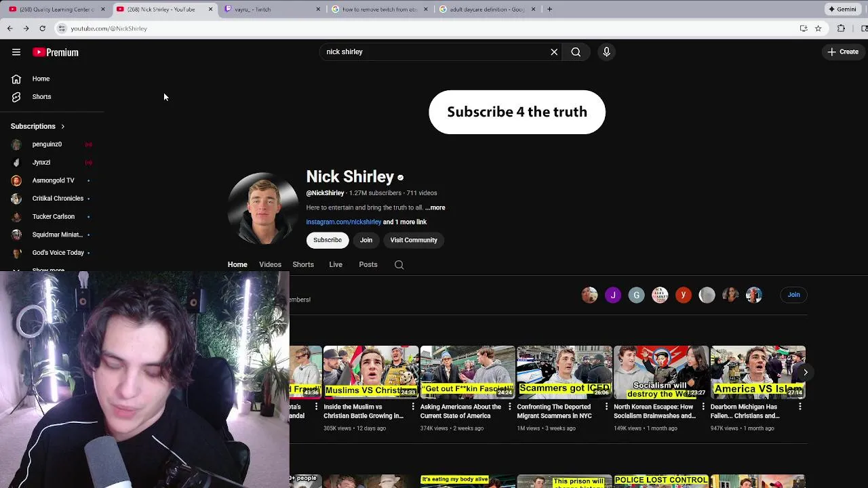Image resolution: width=868 pixels, height=488 pixels.
Task: Expand channel description with ...more
Action: (x=435, y=207)
